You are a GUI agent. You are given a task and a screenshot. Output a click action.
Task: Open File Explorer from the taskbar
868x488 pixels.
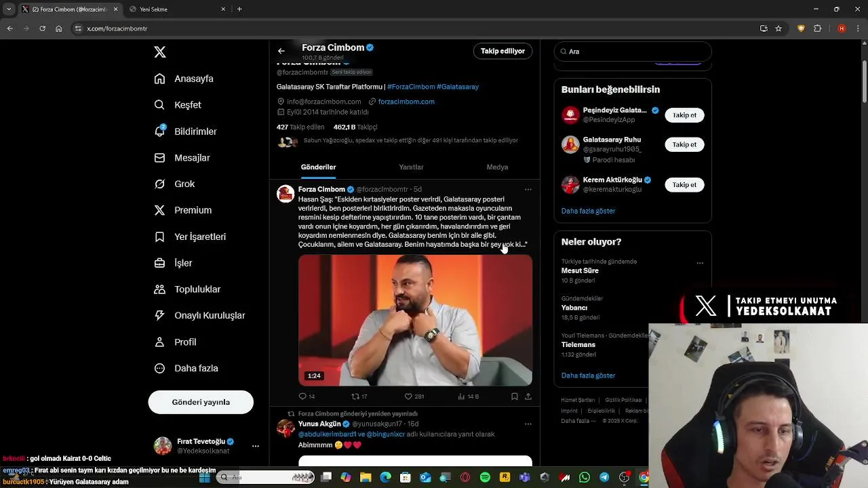click(x=366, y=478)
